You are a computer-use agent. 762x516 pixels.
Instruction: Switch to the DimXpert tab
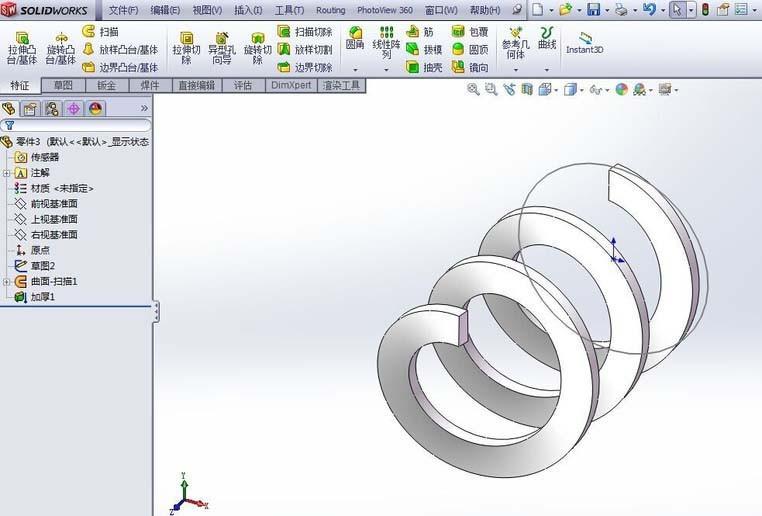291,86
